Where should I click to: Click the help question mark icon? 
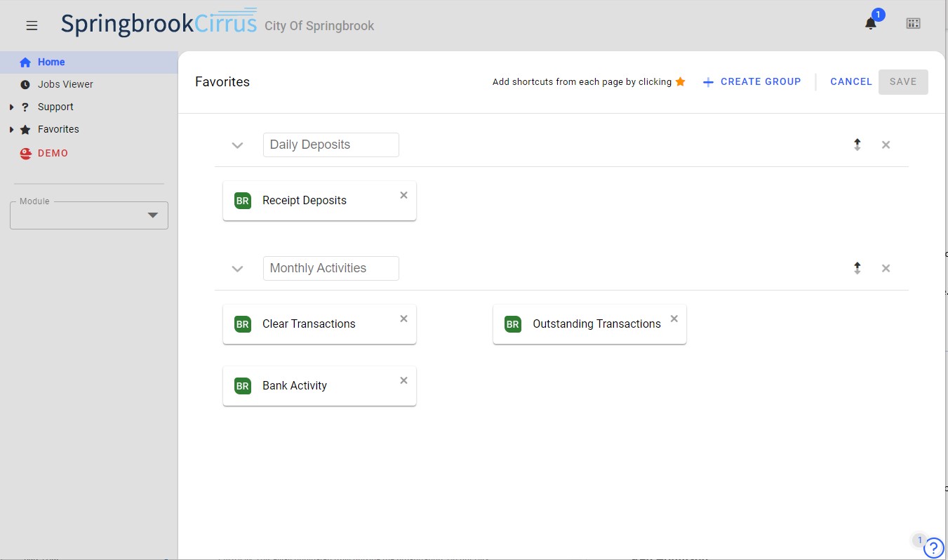coord(933,547)
